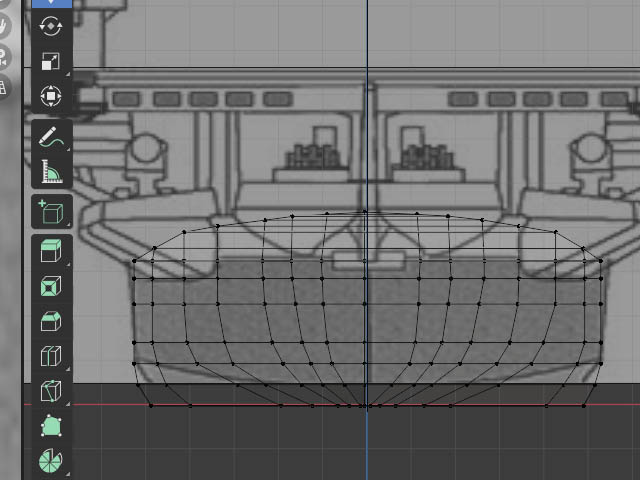Activate the Extrude Region tool
The image size is (640, 480).
point(51,251)
